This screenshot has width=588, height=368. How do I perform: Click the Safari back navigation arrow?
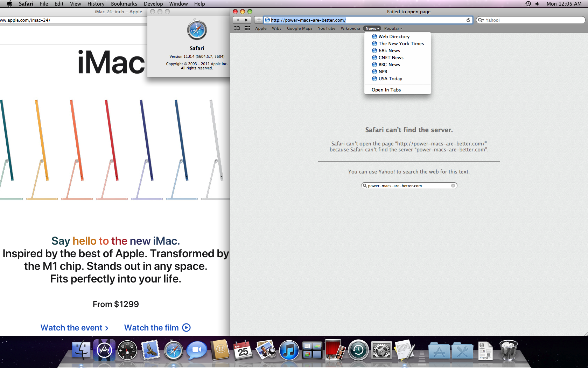(237, 20)
